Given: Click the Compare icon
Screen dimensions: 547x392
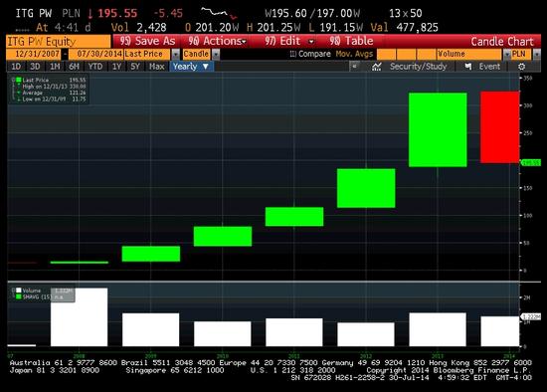Looking at the screenshot, I should [293, 54].
